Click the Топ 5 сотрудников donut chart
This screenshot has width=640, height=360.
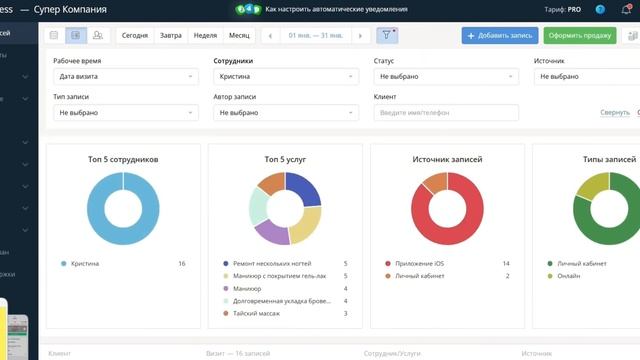(123, 209)
